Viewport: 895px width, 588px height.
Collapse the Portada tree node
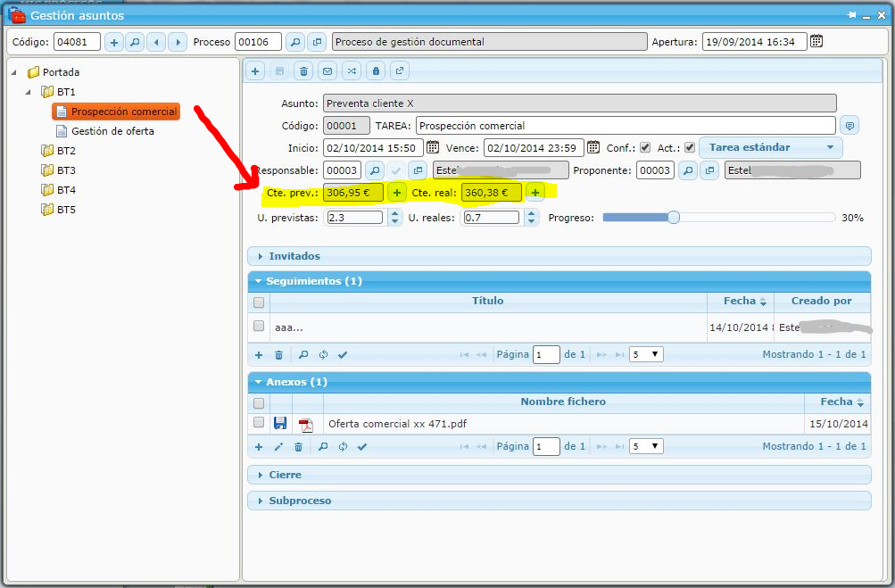(14, 72)
